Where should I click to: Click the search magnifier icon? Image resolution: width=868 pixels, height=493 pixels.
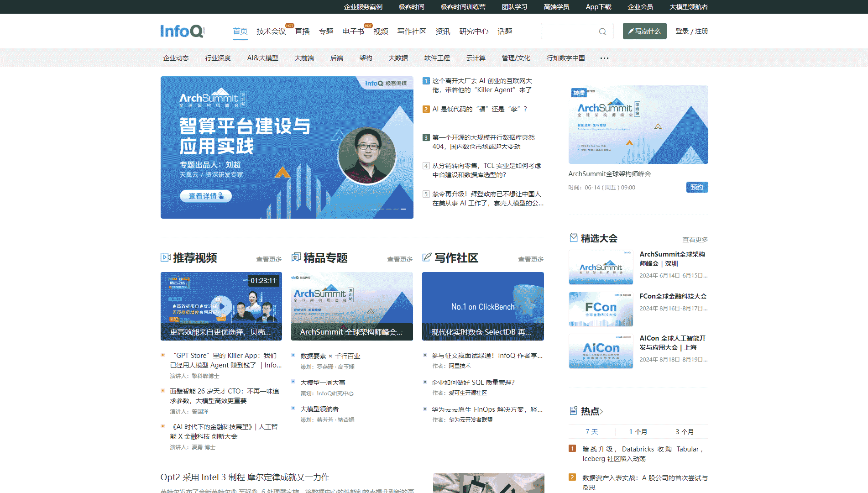(602, 31)
